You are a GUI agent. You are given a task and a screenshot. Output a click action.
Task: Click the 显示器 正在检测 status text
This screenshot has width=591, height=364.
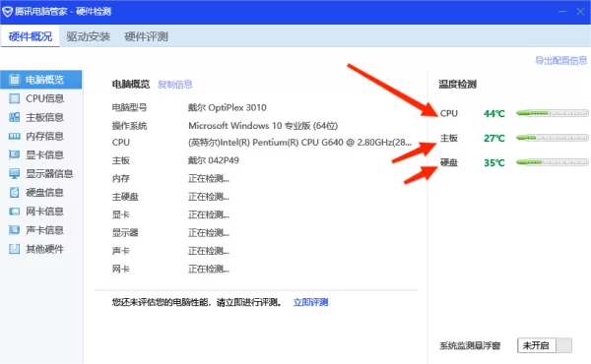click(209, 232)
